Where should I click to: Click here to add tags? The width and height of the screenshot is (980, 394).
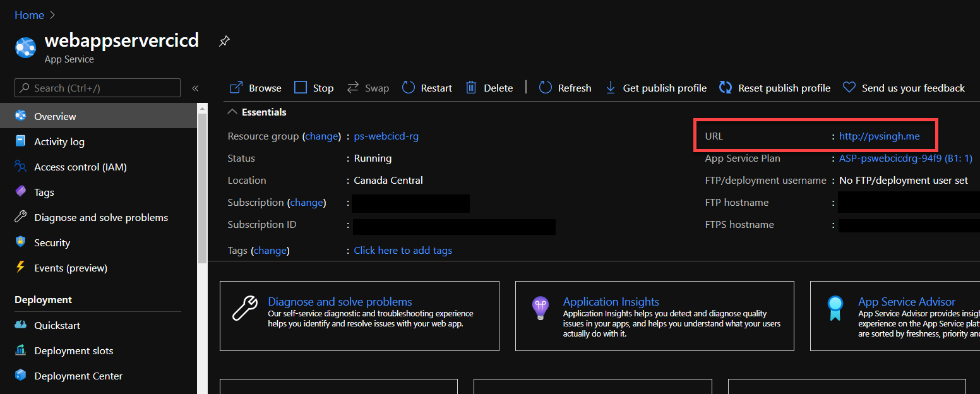(403, 250)
